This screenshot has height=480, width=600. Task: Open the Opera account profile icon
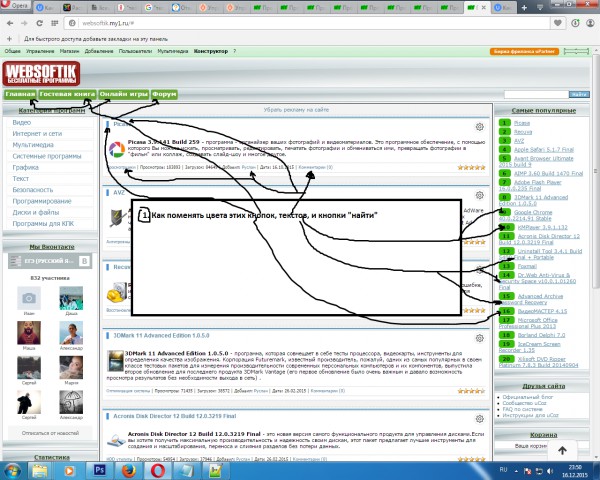590,23
